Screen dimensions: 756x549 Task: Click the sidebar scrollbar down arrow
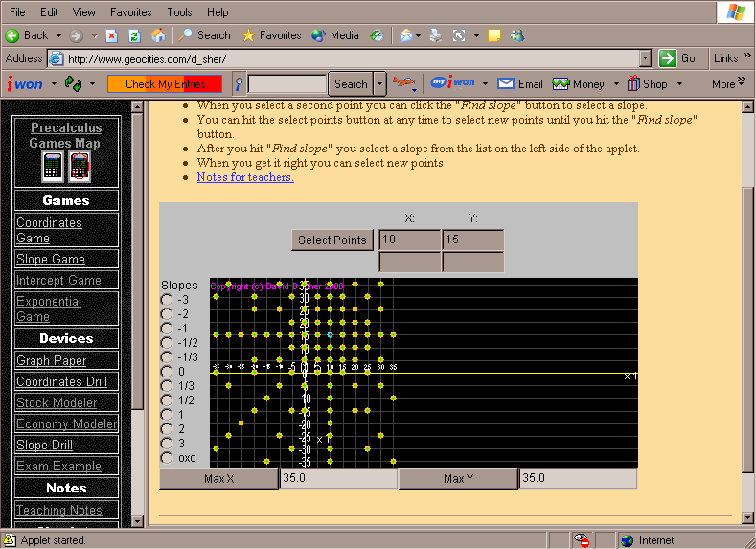137,521
